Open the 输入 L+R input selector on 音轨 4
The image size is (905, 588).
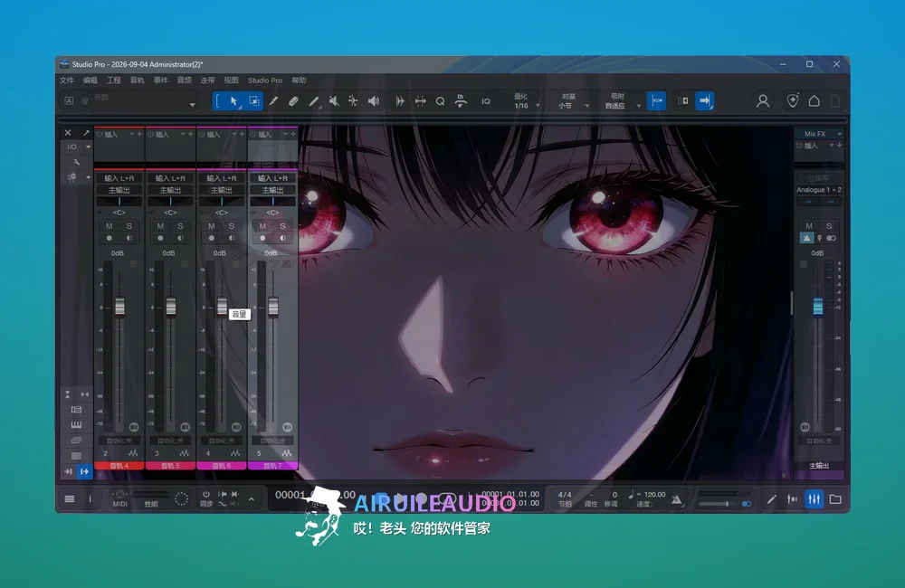pyautogui.click(x=119, y=178)
